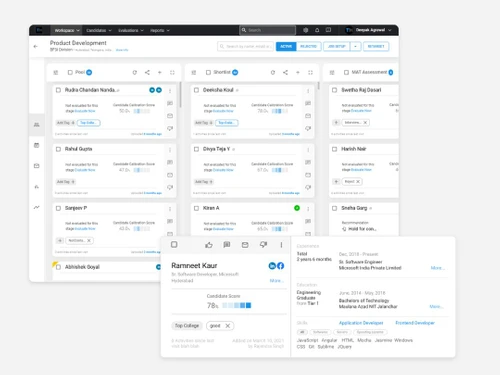500x375 pixels.
Task: Tick Ramneet Kaur's card checkbox
Action: pos(174,245)
